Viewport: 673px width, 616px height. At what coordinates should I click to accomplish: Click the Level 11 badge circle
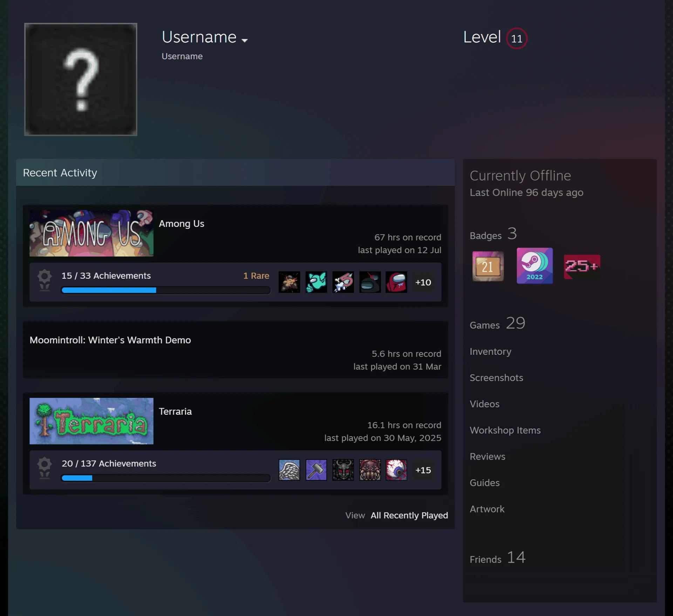coord(516,38)
